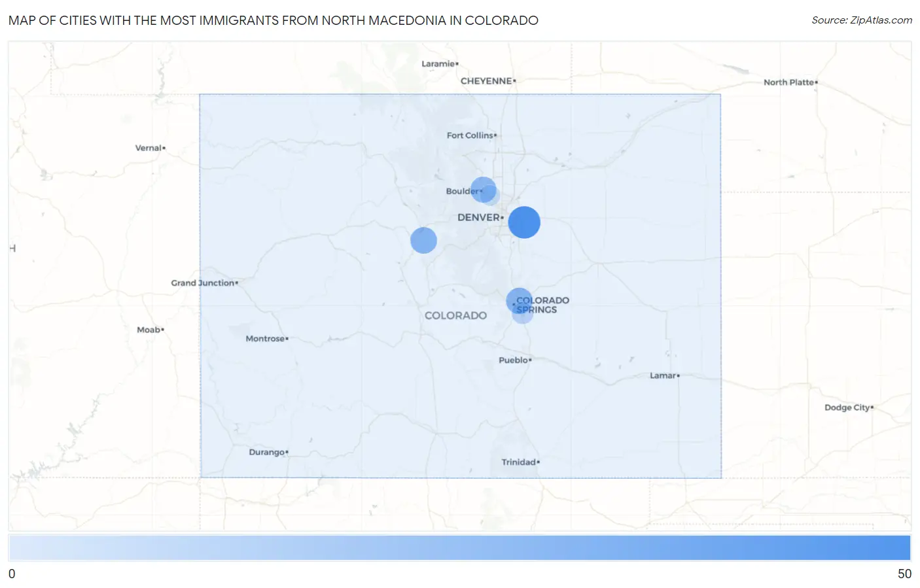The image size is (920, 588).
Task: Click the CHEYENNE label
Action: pyautogui.click(x=486, y=81)
